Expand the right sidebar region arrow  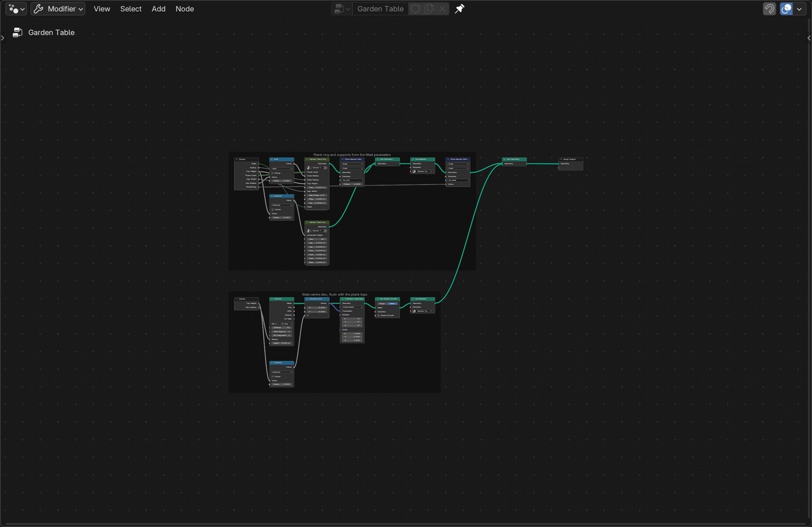point(809,38)
